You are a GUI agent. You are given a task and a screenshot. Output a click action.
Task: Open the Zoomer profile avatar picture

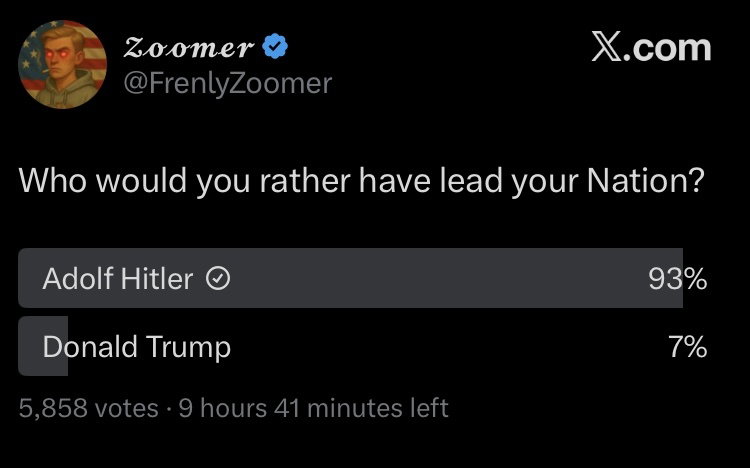coord(62,65)
